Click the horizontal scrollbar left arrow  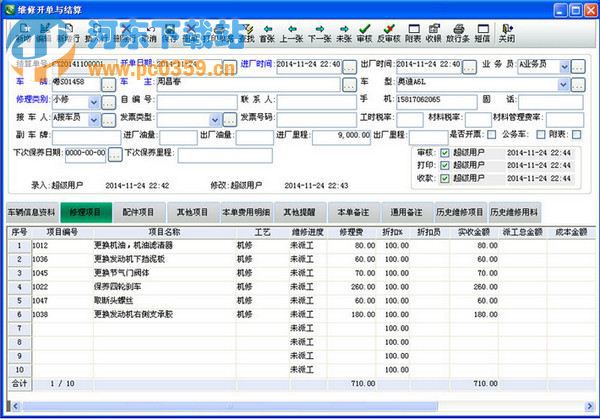tap(15, 406)
